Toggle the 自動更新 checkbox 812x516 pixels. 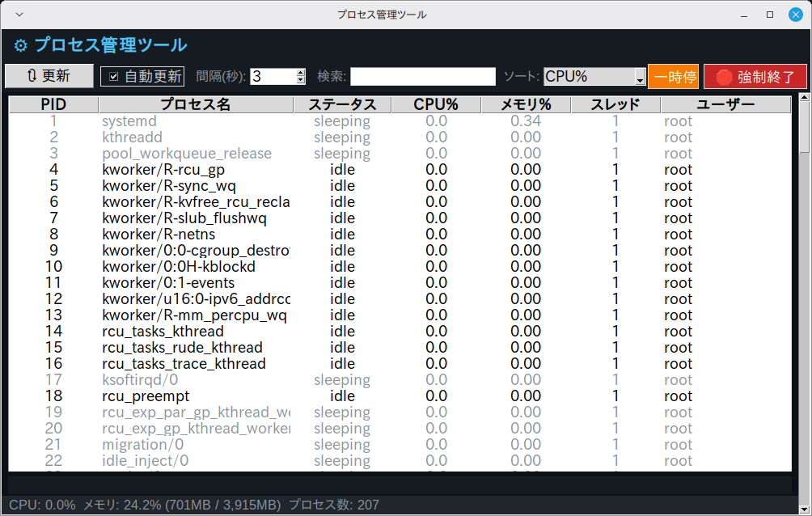click(x=142, y=77)
